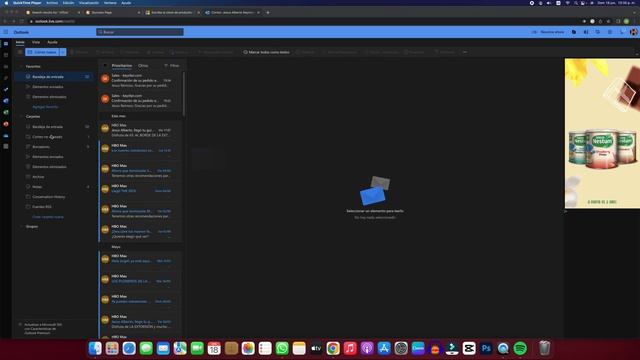Select all messages checkbox above list
The width and height of the screenshot is (640, 360).
(x=105, y=66)
